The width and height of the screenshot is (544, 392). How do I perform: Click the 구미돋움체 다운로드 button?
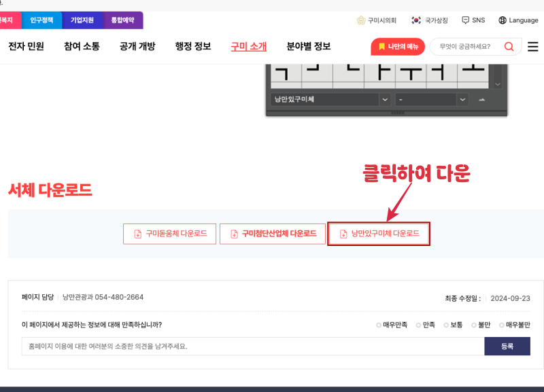click(169, 234)
